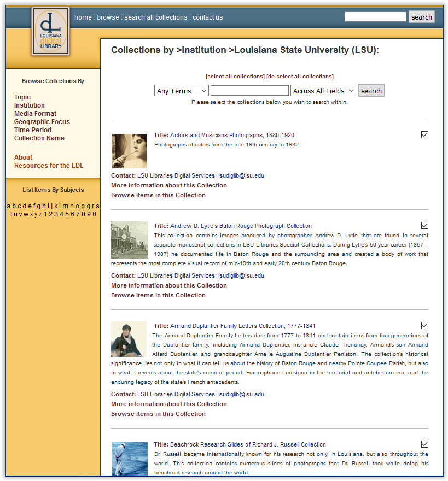This screenshot has height=481, width=448.
Task: More information about Armand Duplantier collection
Action: point(169,404)
